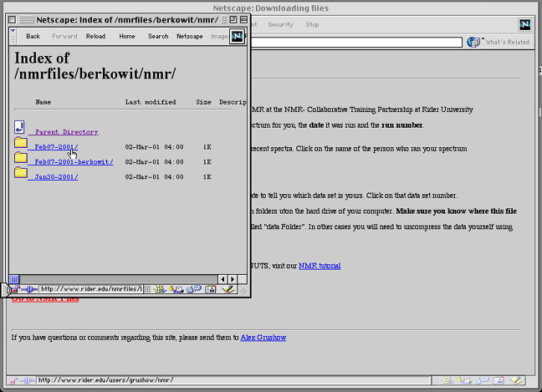
Task: Click the What's Related globe icon
Action: pyautogui.click(x=473, y=42)
